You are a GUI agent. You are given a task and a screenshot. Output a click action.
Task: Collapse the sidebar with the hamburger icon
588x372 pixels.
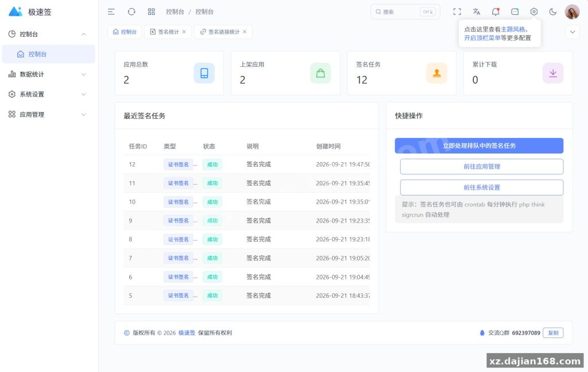pyautogui.click(x=111, y=11)
